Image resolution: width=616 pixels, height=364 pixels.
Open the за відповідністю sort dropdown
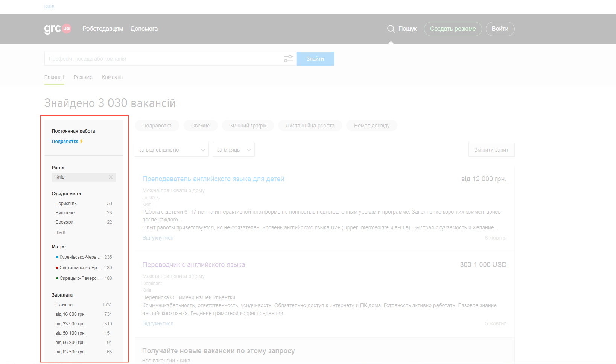click(172, 150)
